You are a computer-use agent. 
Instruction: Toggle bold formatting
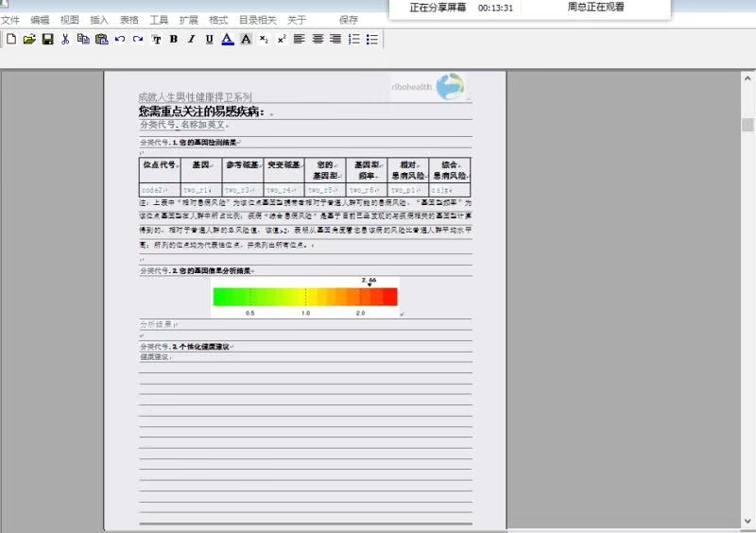click(173, 39)
